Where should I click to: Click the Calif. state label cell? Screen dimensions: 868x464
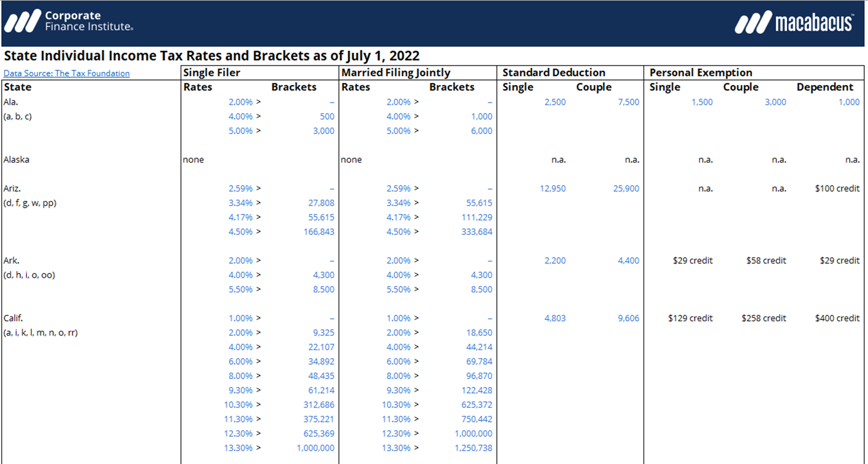[x=13, y=318]
